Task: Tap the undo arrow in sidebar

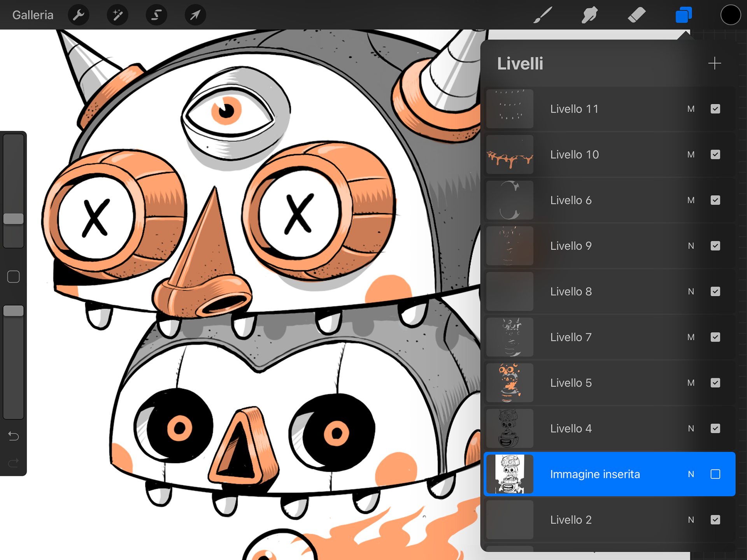Action: pyautogui.click(x=14, y=436)
